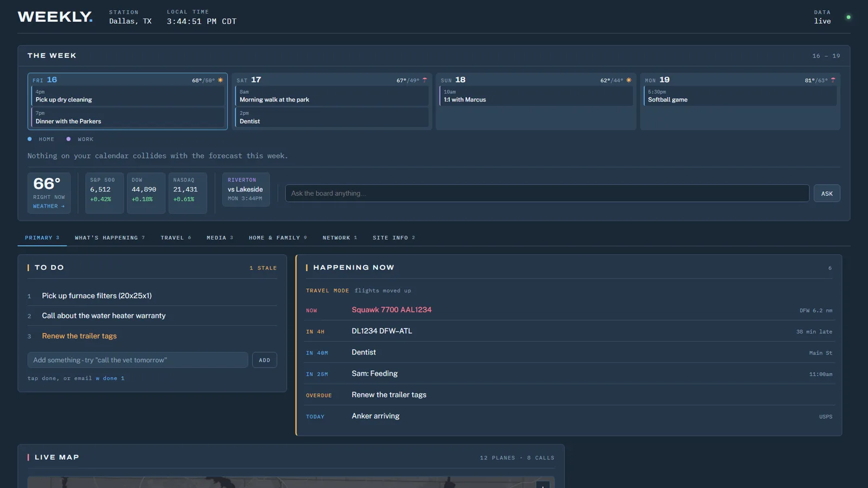
Task: Click the umbrella icon on Monday 19
Action: 833,80
